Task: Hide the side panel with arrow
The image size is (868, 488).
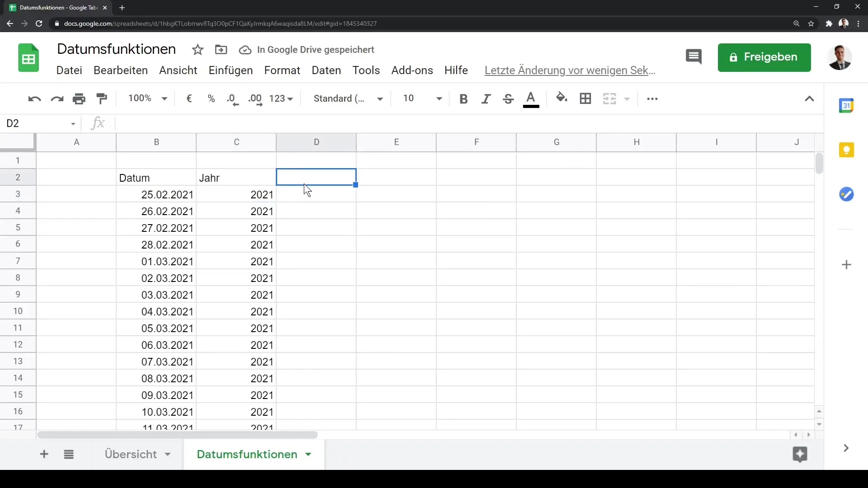Action: tap(846, 448)
